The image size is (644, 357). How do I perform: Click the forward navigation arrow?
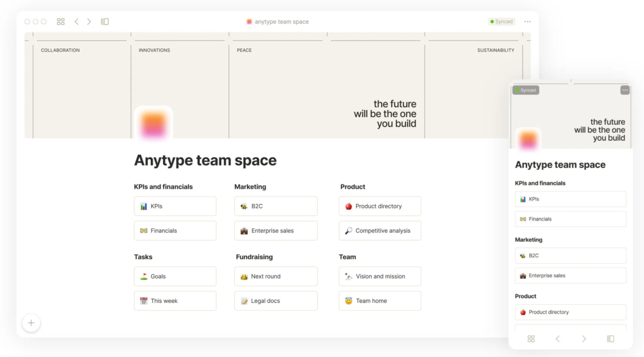pyautogui.click(x=89, y=21)
